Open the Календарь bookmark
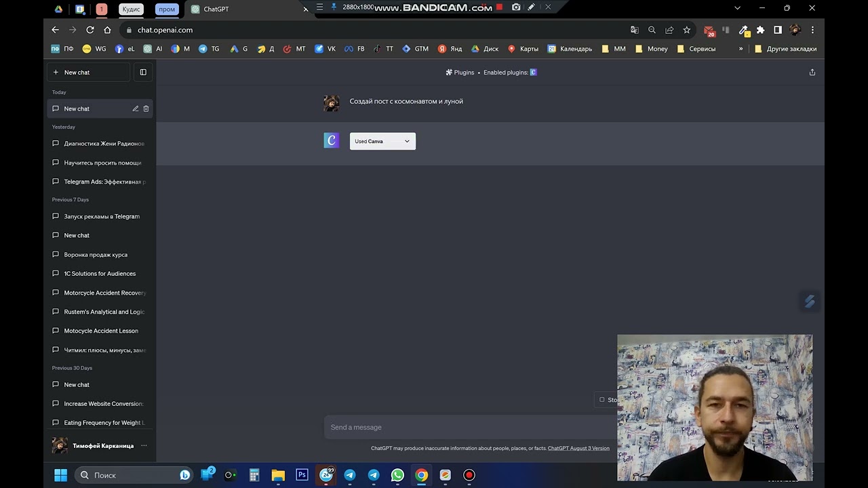The width and height of the screenshot is (868, 488). [x=570, y=49]
